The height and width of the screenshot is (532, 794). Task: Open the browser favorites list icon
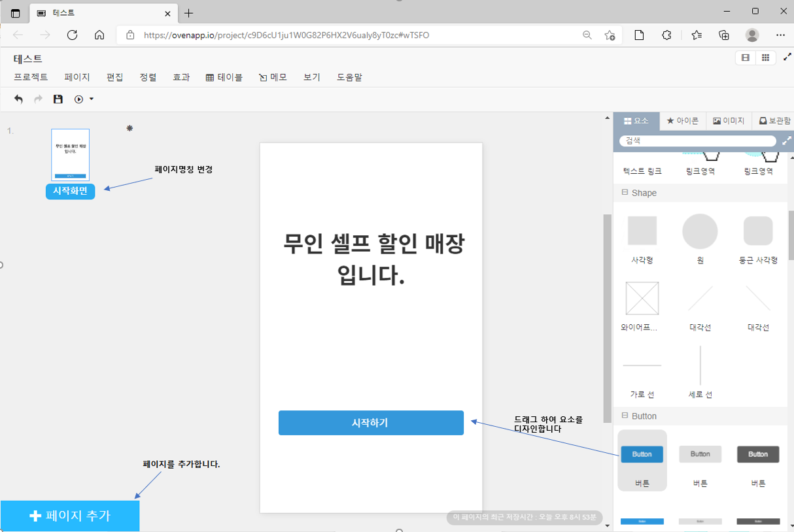pos(697,35)
